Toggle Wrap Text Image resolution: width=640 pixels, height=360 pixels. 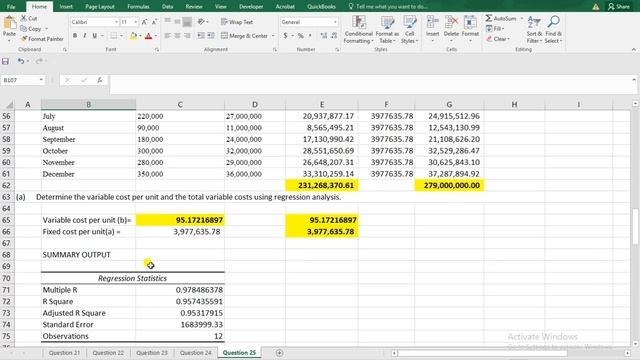(237, 22)
